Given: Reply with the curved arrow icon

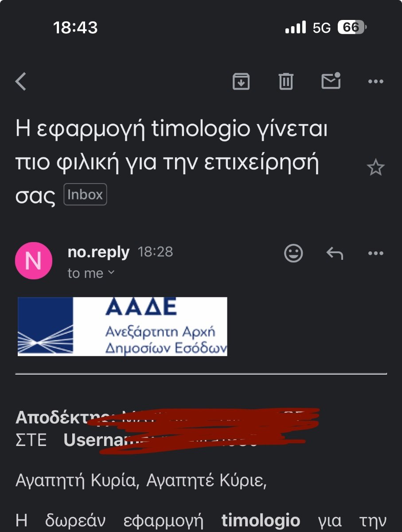Looking at the screenshot, I should (x=335, y=254).
